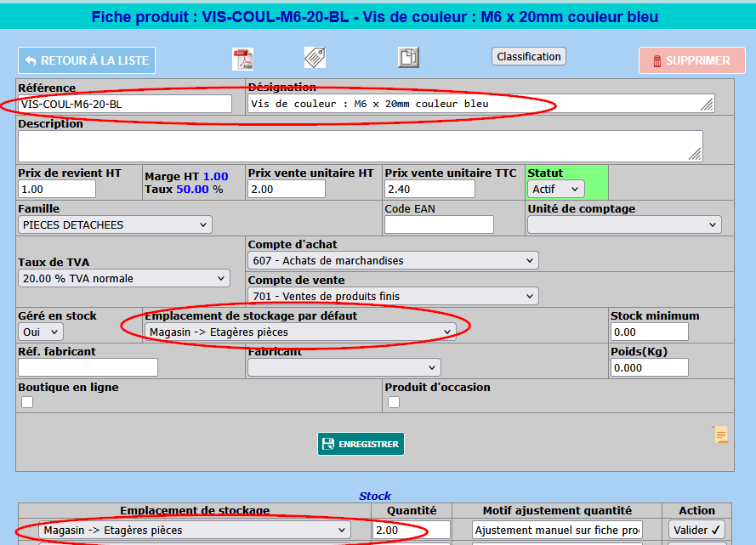Open the Stock table Emplacement de stockage dropdown
Image resolution: width=756 pixels, height=545 pixels.
(x=195, y=530)
